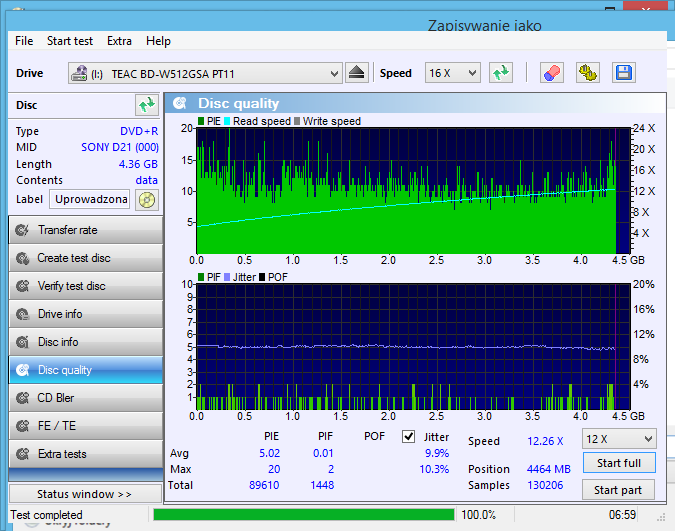Open Verify test disc
Viewport: 675px width, 531px height.
[86, 286]
